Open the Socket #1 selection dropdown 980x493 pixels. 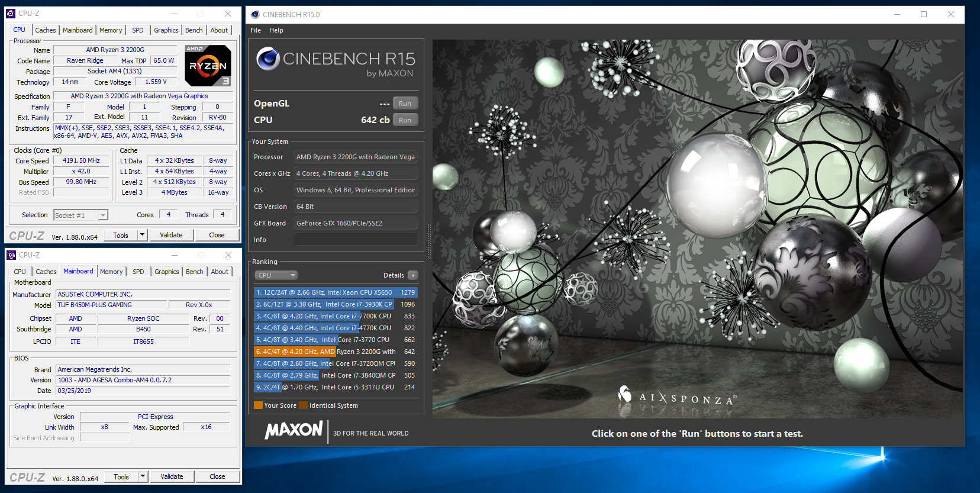(80, 215)
